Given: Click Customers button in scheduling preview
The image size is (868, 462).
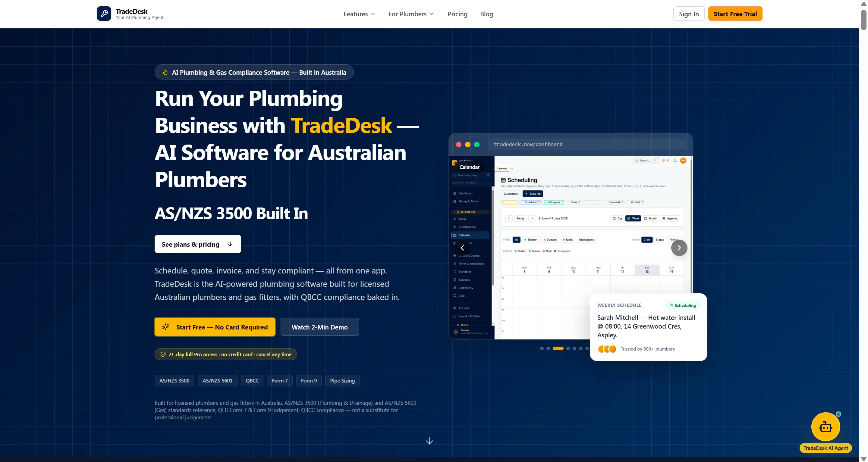Looking at the screenshot, I should click(511, 194).
